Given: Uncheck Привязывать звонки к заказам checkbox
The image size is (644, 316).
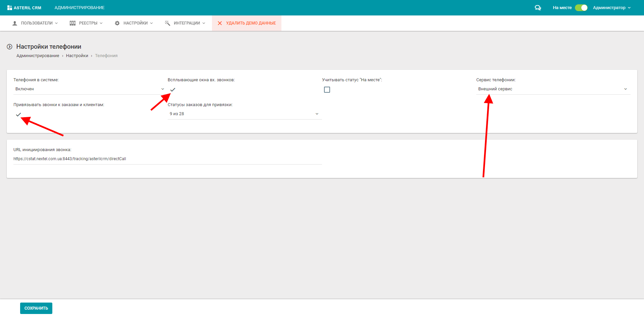Looking at the screenshot, I should tap(18, 115).
